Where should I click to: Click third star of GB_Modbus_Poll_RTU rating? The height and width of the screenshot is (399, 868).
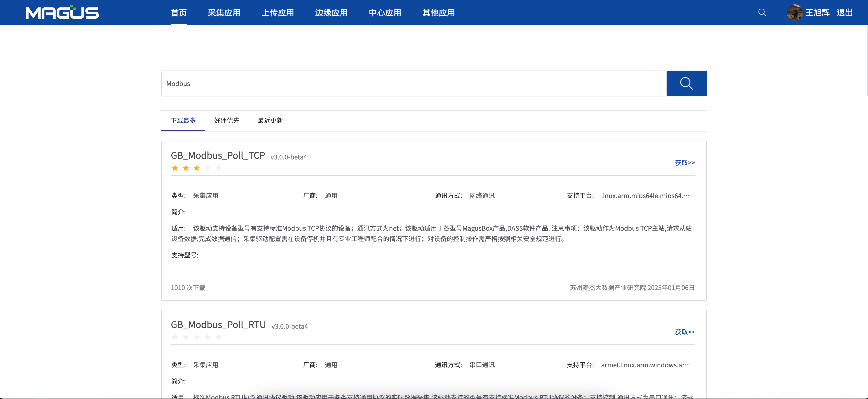pyautogui.click(x=197, y=337)
